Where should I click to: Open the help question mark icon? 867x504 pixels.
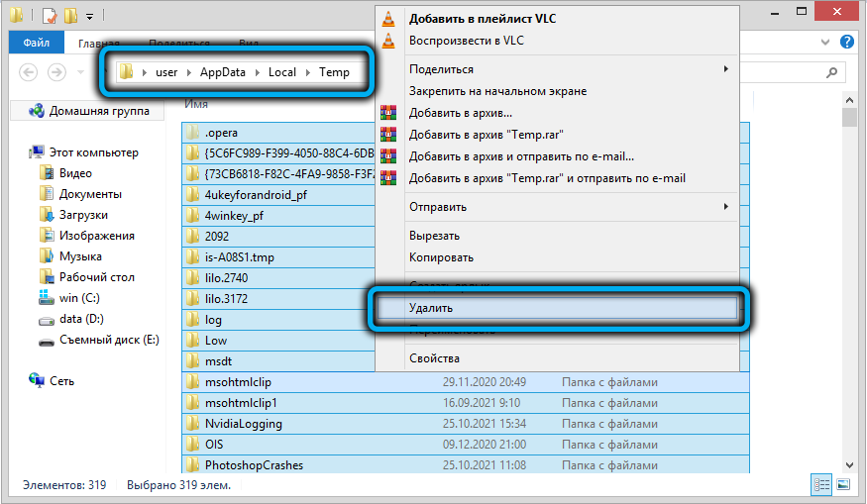[847, 43]
